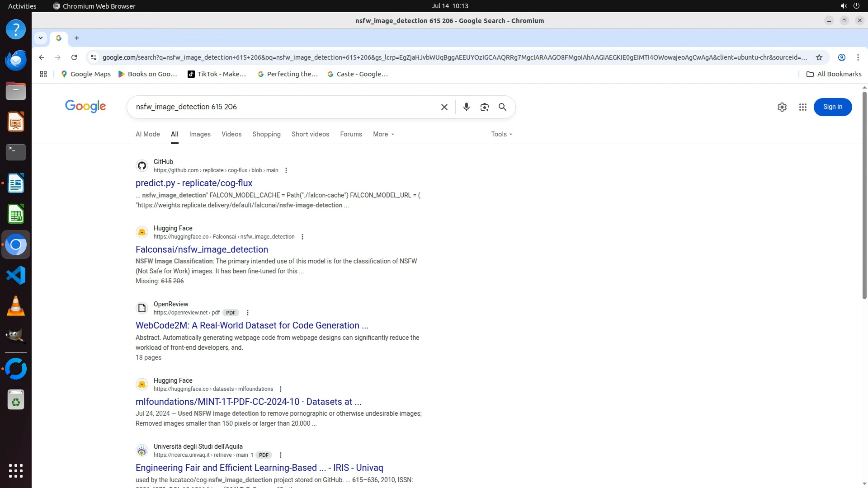Image resolution: width=868 pixels, height=488 pixels.
Task: Reload the page
Action: coord(74,57)
